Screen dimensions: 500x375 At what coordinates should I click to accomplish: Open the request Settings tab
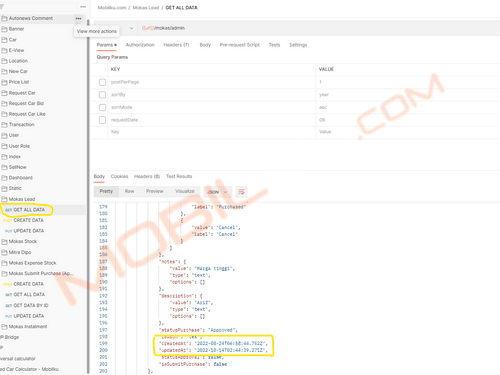point(298,45)
